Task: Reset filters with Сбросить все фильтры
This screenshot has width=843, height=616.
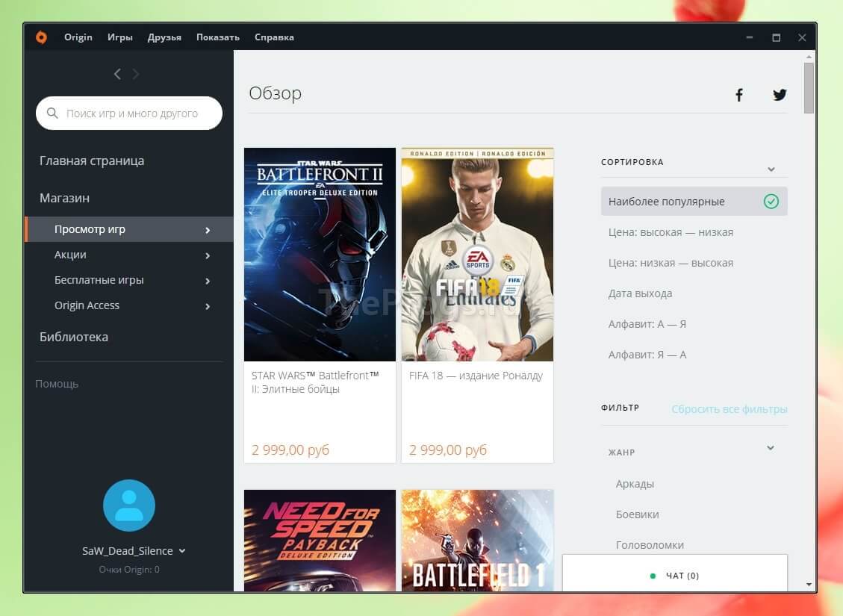Action: [729, 409]
